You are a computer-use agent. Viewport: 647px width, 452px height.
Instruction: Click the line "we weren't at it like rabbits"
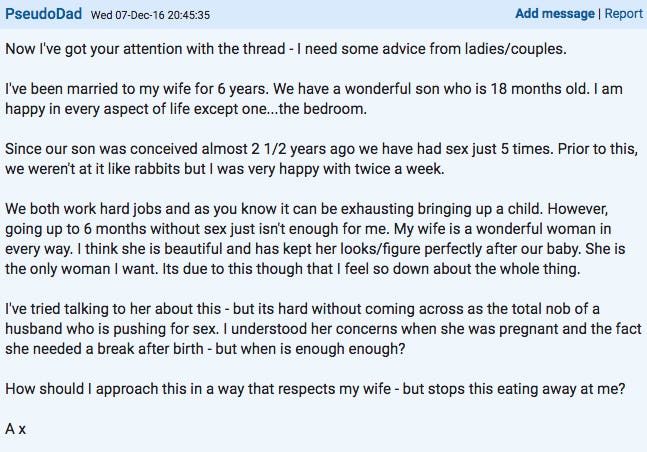[x=225, y=169]
